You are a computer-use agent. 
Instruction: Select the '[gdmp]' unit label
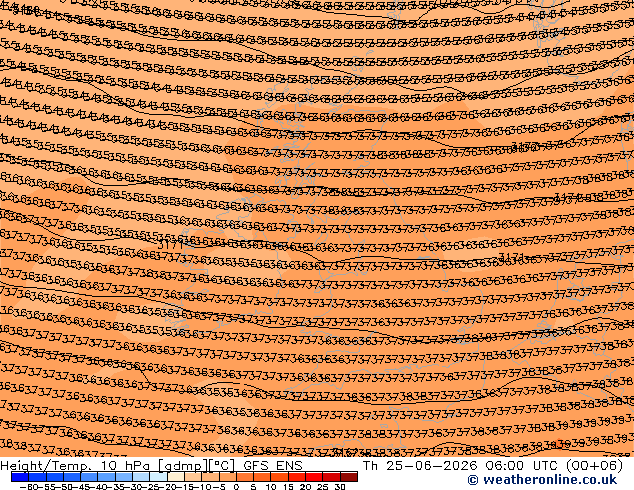(183, 466)
